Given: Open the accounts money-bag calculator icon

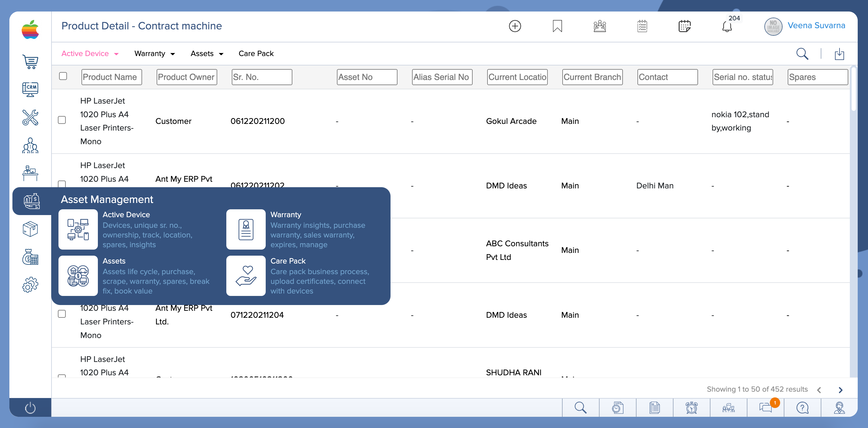Looking at the screenshot, I should (x=30, y=257).
